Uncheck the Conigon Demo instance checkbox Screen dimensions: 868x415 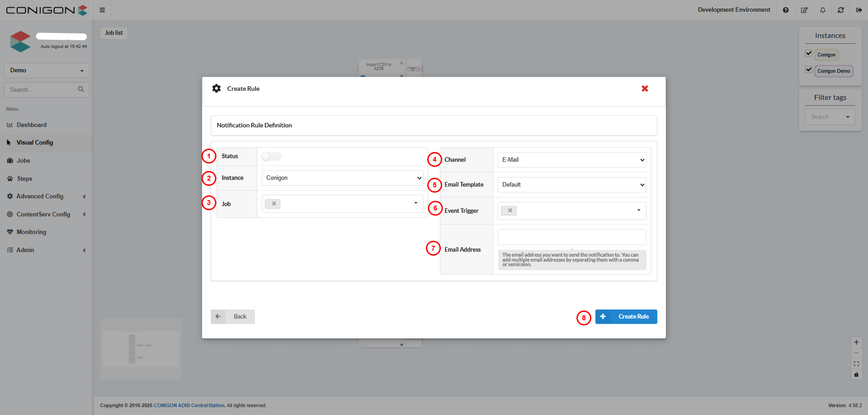[x=809, y=70]
